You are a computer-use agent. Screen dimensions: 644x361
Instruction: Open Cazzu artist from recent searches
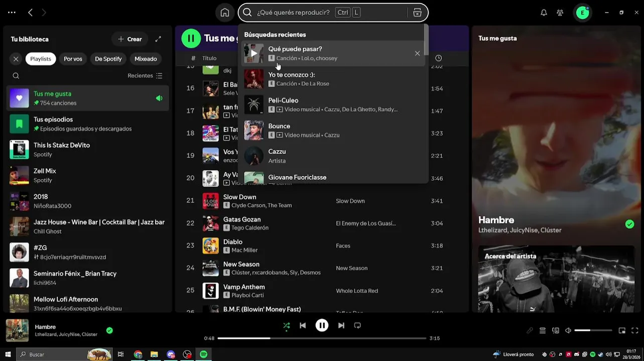coord(332,155)
